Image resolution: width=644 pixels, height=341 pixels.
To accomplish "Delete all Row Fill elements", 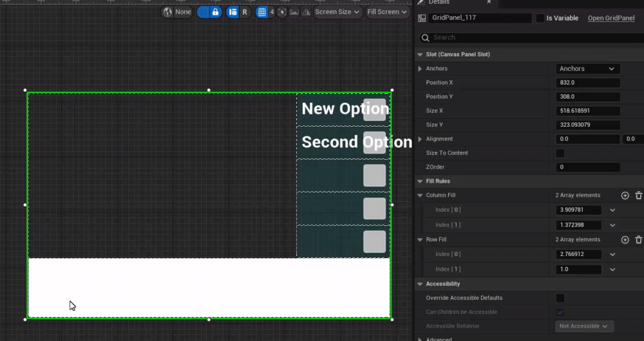I will point(639,239).
